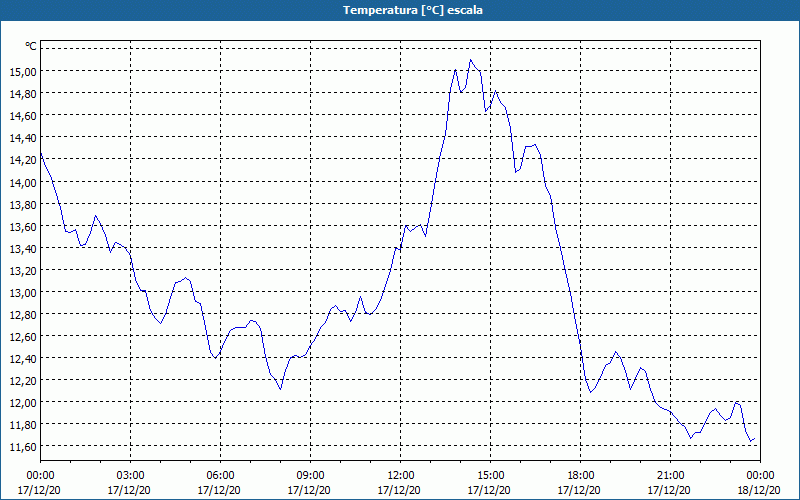This screenshot has height=500, width=800.
Task: Select the 13,40 y-axis label
Action: pyautogui.click(x=23, y=248)
